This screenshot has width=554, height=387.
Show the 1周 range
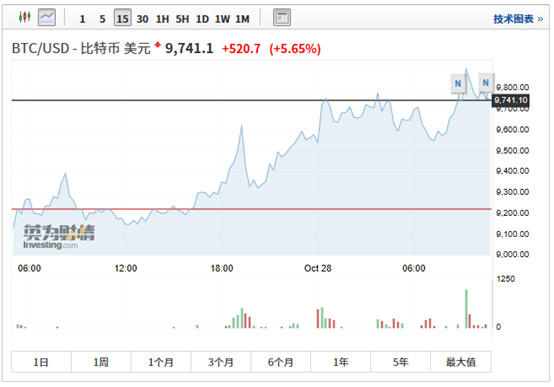coord(101,362)
